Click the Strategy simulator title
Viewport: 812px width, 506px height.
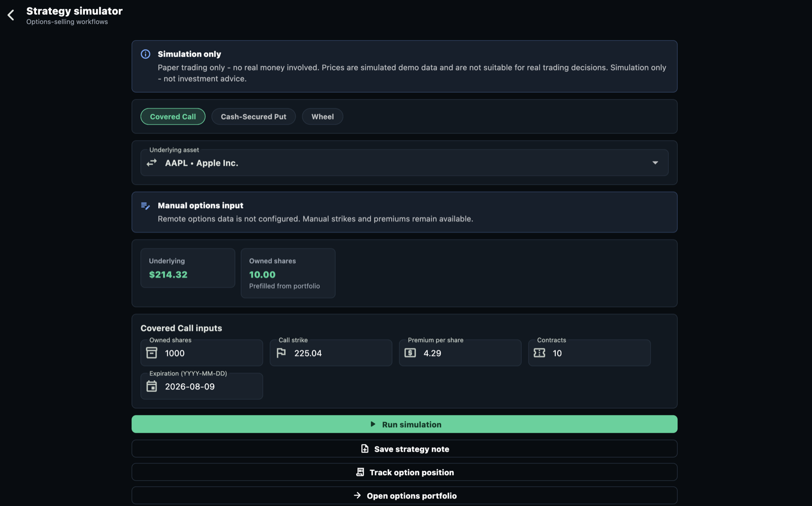click(74, 11)
